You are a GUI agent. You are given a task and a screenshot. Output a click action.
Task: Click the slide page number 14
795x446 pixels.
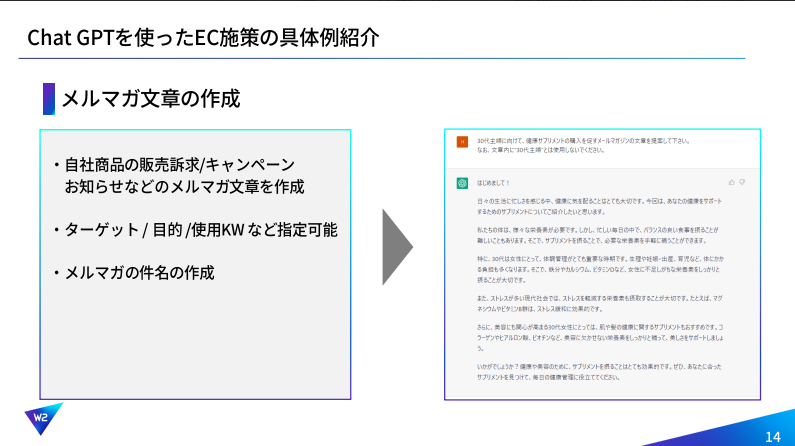(773, 436)
